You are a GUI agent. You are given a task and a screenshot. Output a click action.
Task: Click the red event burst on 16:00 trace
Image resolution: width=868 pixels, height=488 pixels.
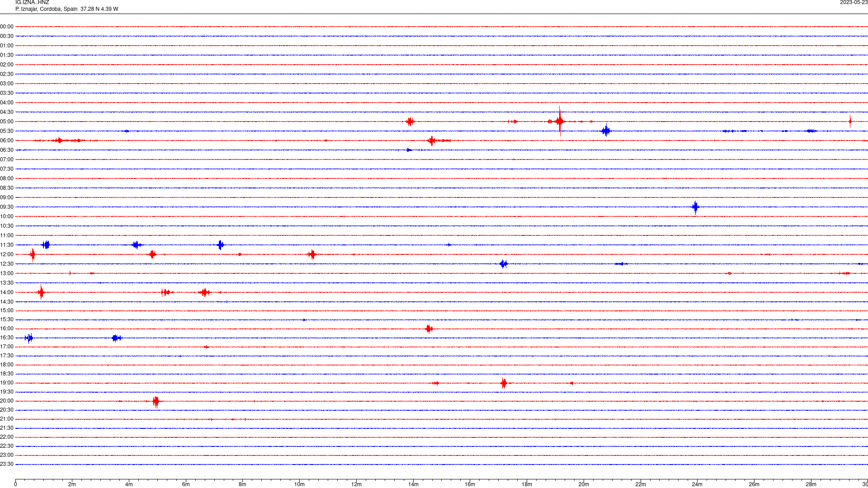pos(429,328)
